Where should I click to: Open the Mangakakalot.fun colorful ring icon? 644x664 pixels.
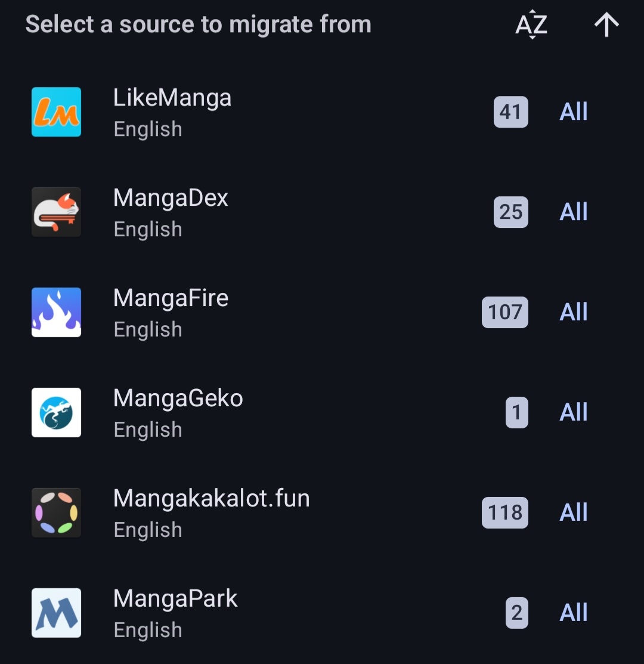click(x=56, y=512)
